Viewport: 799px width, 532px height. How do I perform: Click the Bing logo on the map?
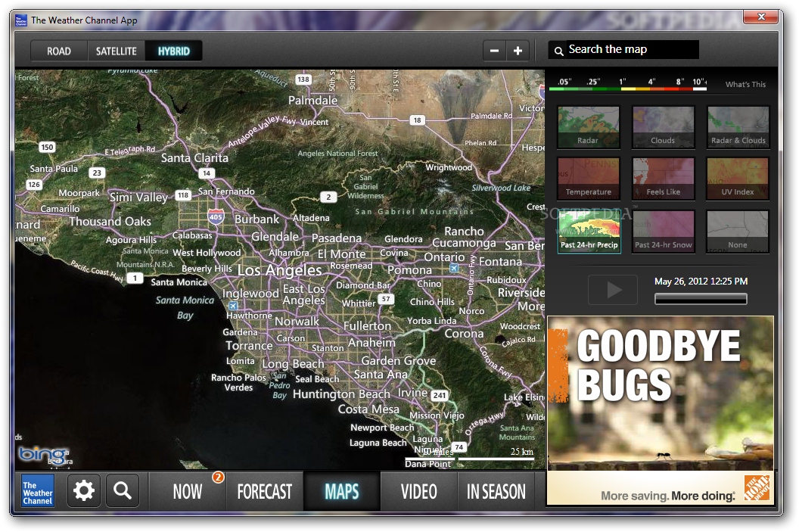(x=43, y=453)
